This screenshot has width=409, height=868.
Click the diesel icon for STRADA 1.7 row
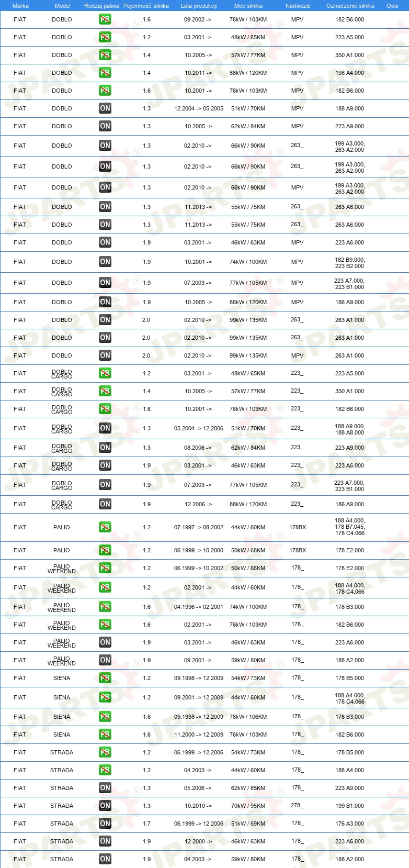[105, 824]
